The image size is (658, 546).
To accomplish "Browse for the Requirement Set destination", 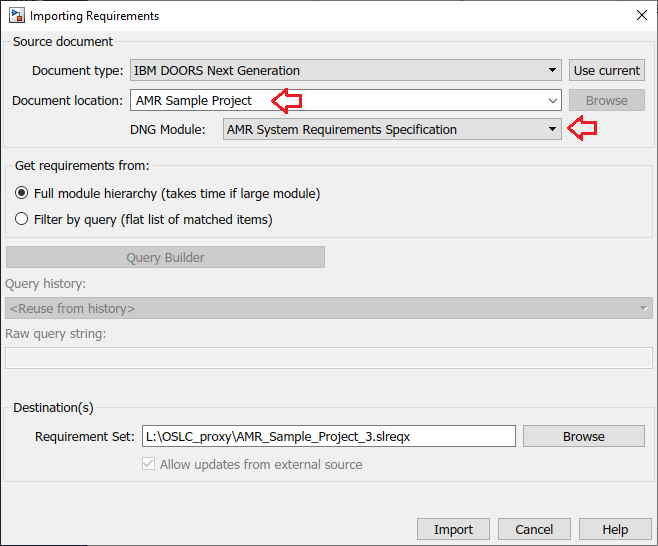I will point(583,436).
